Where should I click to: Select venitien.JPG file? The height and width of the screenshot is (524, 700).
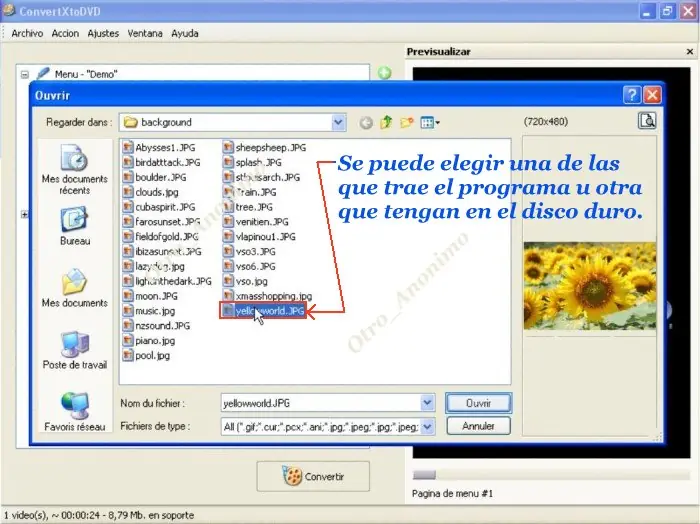pos(256,222)
